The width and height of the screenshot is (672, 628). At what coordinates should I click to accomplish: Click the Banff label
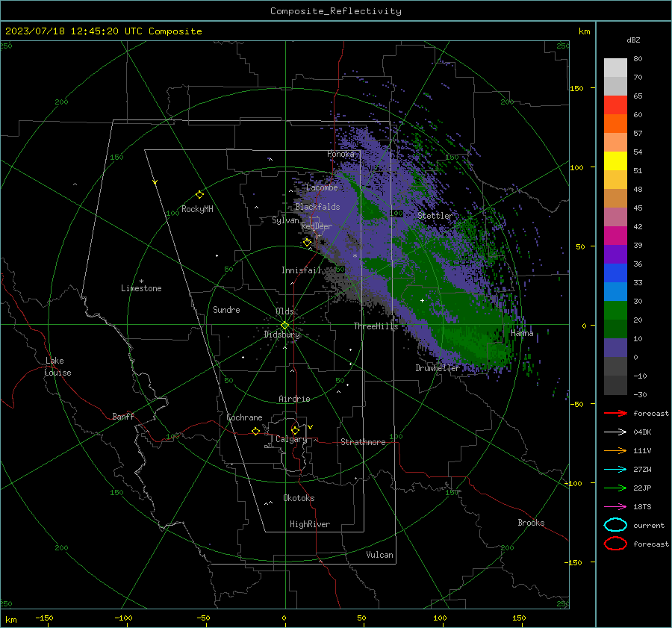tap(123, 416)
